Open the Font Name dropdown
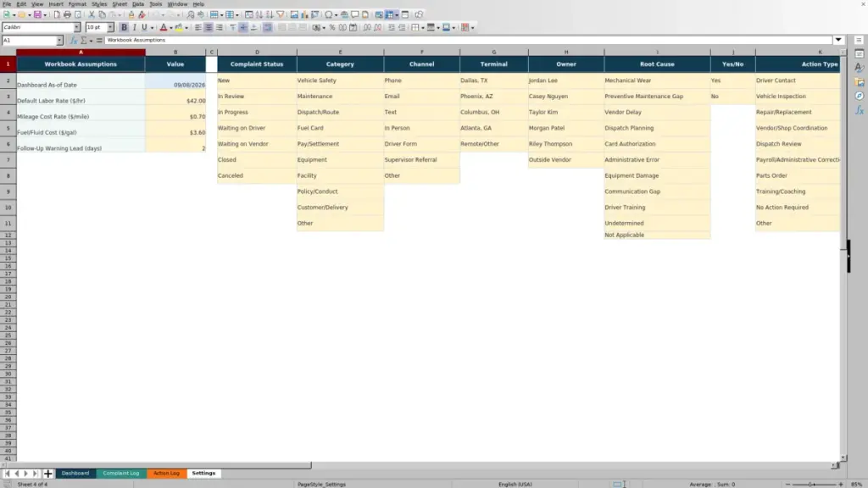The image size is (868, 488). point(76,27)
